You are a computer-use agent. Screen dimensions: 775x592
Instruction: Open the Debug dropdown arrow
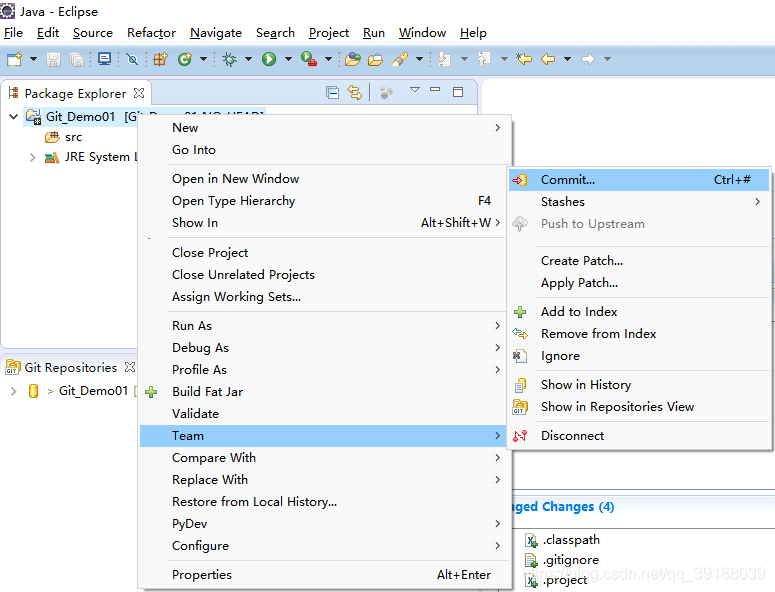coord(248,59)
